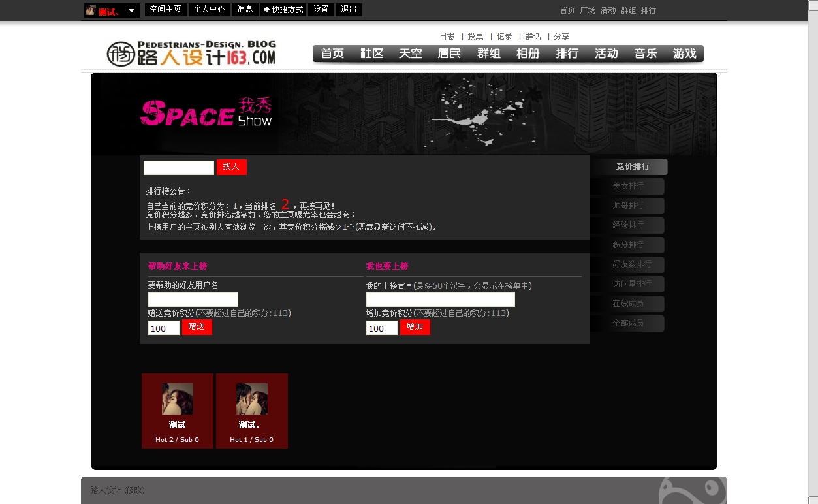
Task: Select 排行 in main navigation bar
Action: [567, 54]
